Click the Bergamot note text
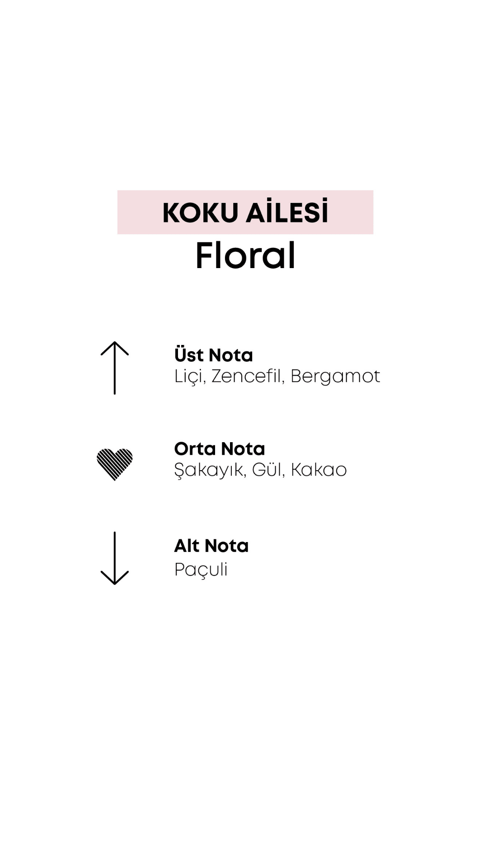The height and width of the screenshot is (868, 488). (x=335, y=377)
